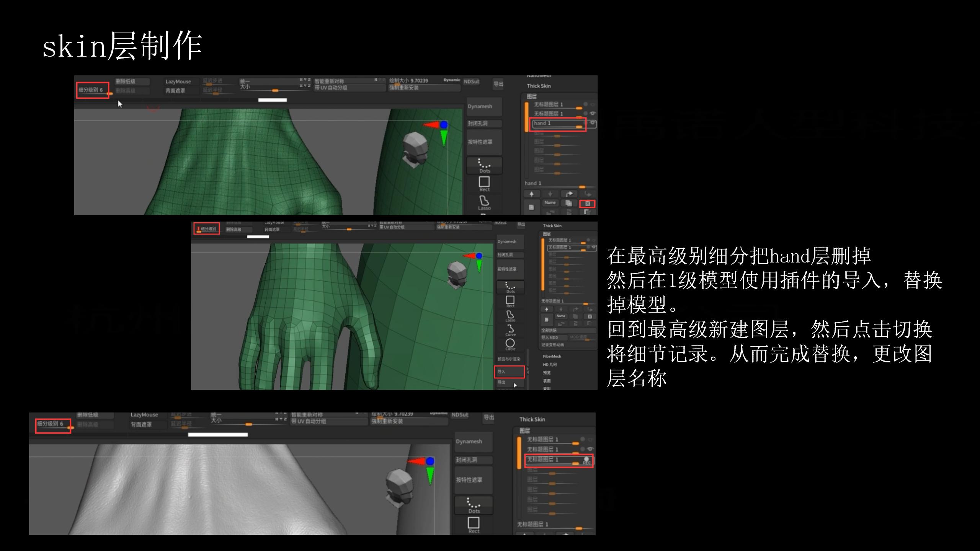Click move layer down arrow, top screenshot
The width and height of the screenshot is (980, 551).
(550, 194)
